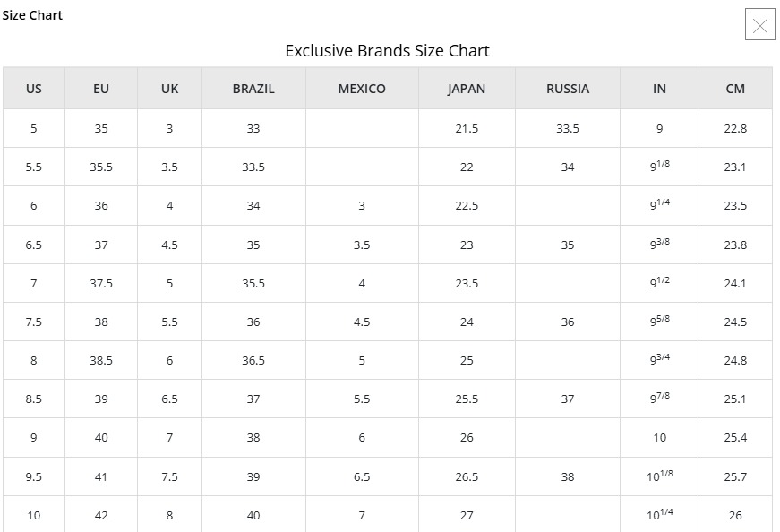This screenshot has width=780, height=532.
Task: Select US size 7.5 cell
Action: click(x=34, y=322)
